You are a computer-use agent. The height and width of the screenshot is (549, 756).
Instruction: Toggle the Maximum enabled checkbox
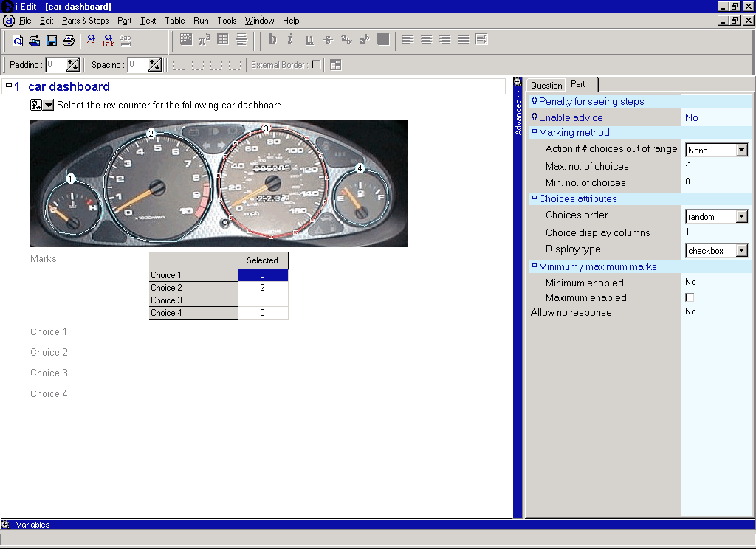690,297
